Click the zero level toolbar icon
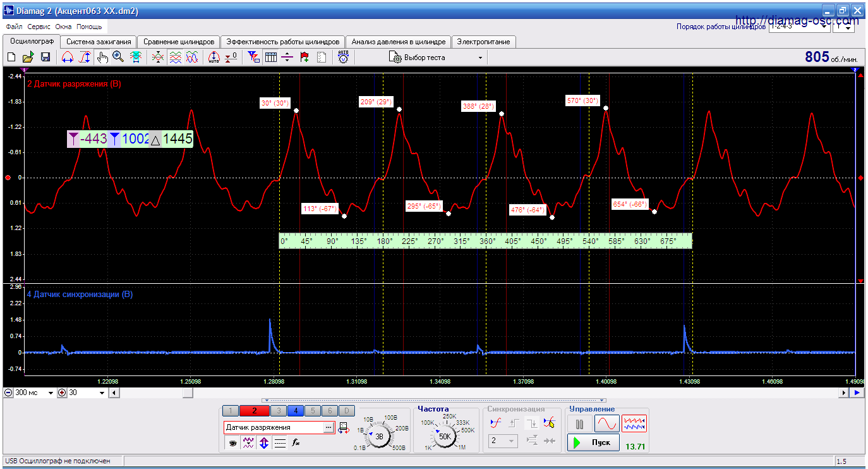Image resolution: width=868 pixels, height=469 pixels. (231, 58)
